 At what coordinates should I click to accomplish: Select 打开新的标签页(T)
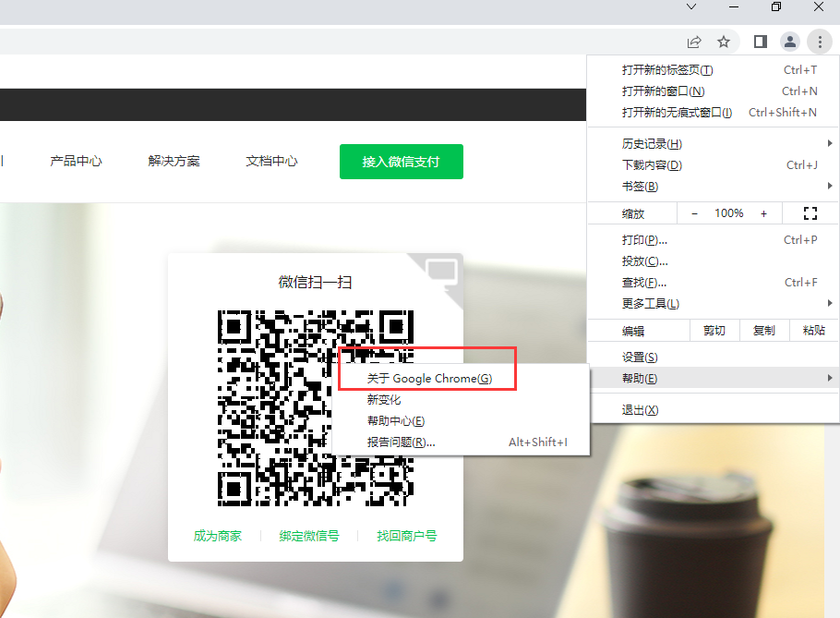click(x=713, y=69)
